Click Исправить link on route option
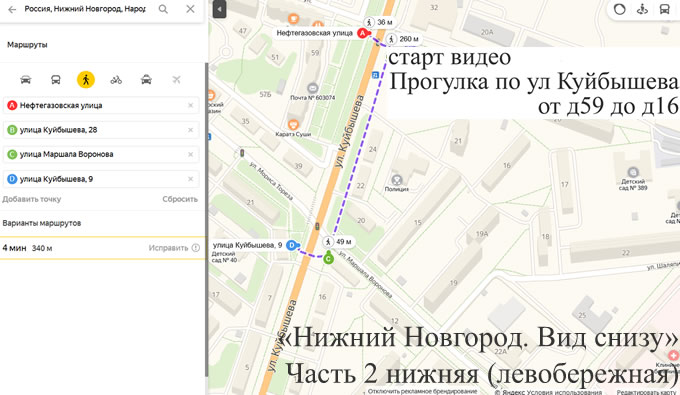Screen dimensions: 680x395 (x=168, y=248)
